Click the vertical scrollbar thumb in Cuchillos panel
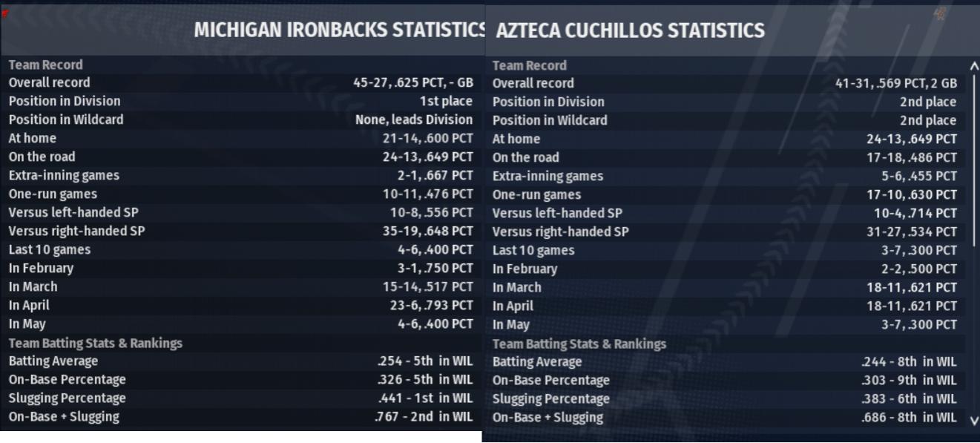Image resolution: width=980 pixels, height=443 pixels. (x=975, y=160)
